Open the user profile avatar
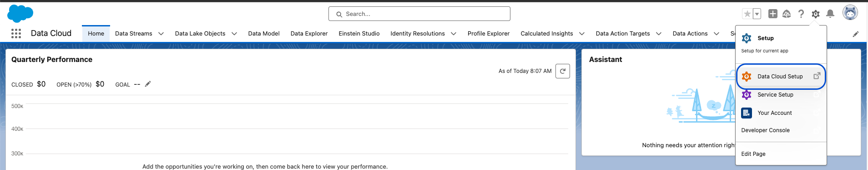 (850, 13)
